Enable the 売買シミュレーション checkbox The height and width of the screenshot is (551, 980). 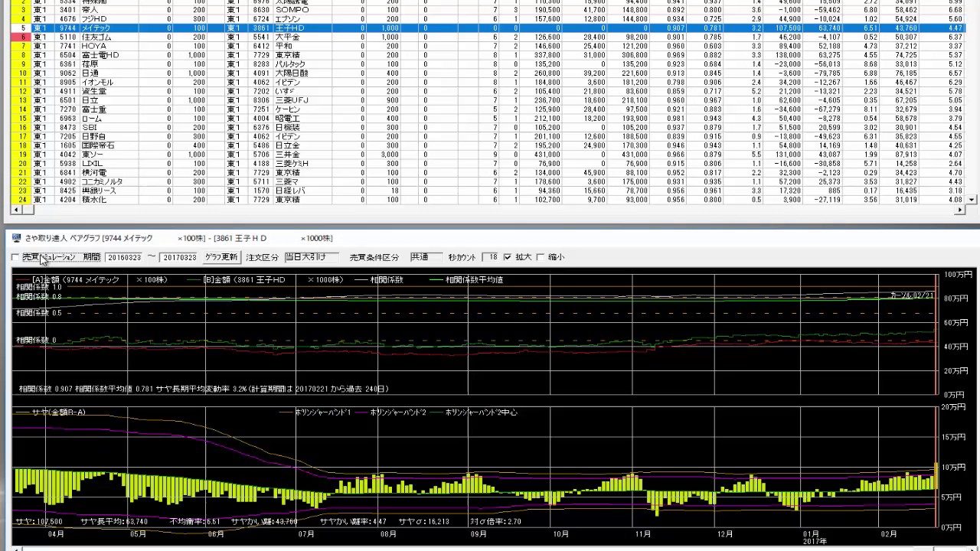tap(16, 258)
